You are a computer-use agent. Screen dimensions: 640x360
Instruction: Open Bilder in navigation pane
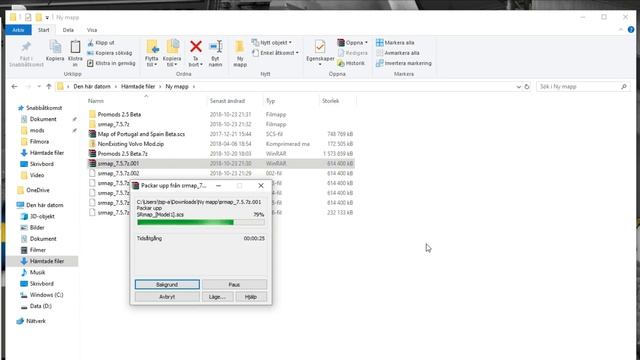[37, 227]
